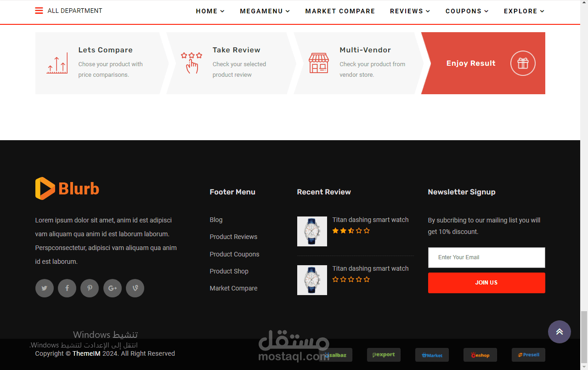Open the second Titan dashing smart watch title
This screenshot has height=370, width=588.
(x=370, y=268)
